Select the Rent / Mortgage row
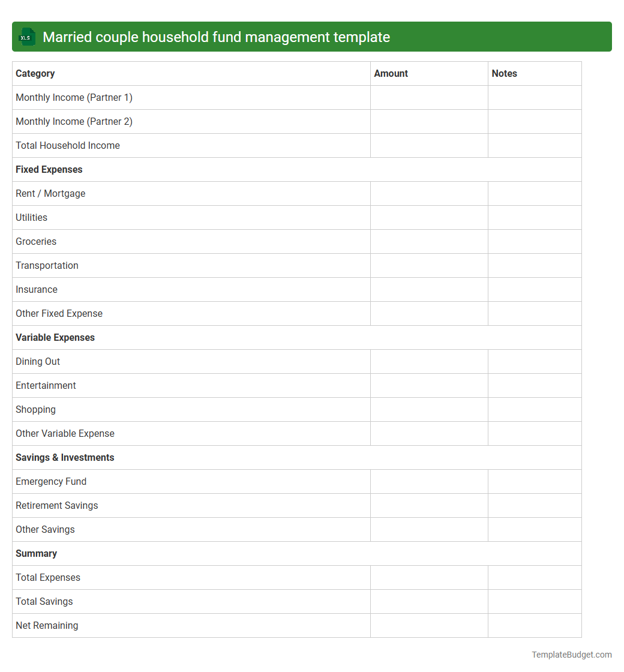This screenshot has width=624, height=672. click(x=50, y=193)
